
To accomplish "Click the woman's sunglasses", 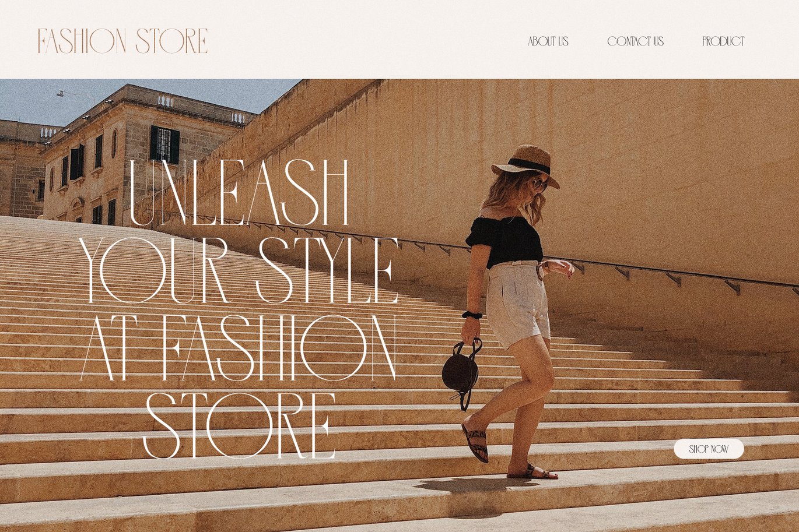I will [538, 184].
